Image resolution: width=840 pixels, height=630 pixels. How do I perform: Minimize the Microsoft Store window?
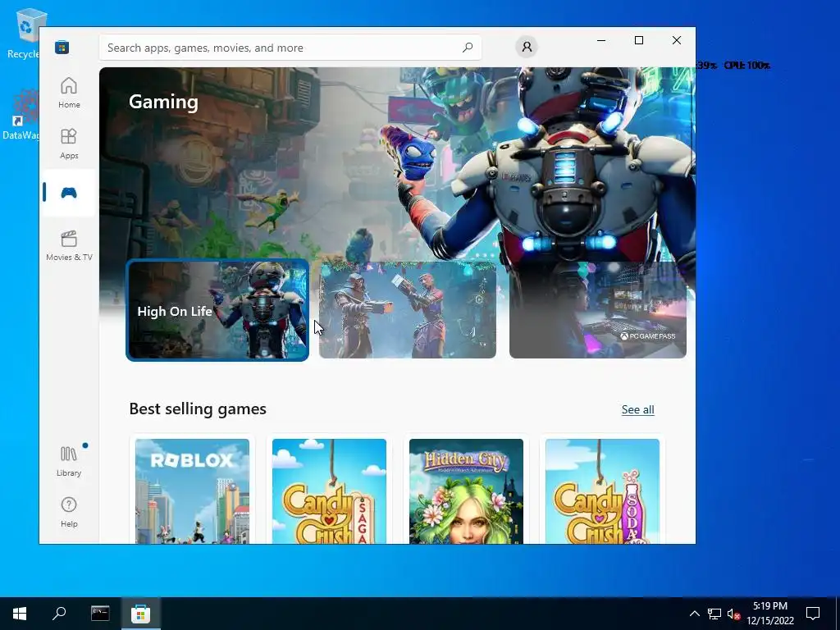click(x=601, y=40)
